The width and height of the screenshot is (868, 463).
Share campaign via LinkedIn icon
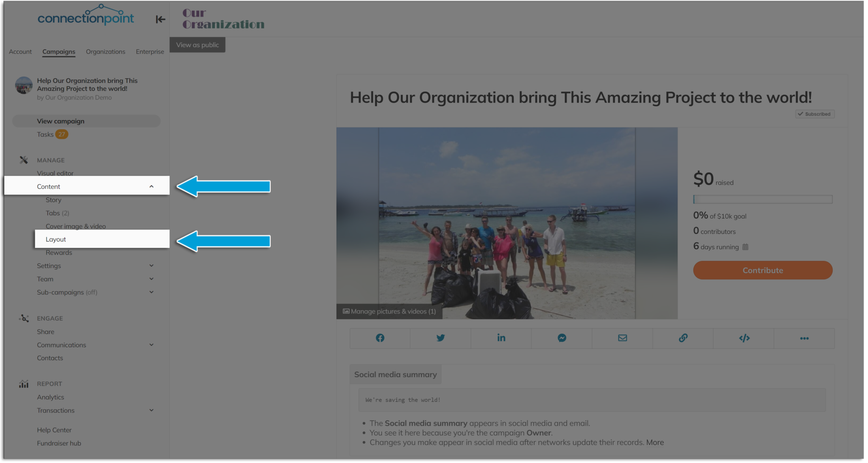pyautogui.click(x=501, y=338)
